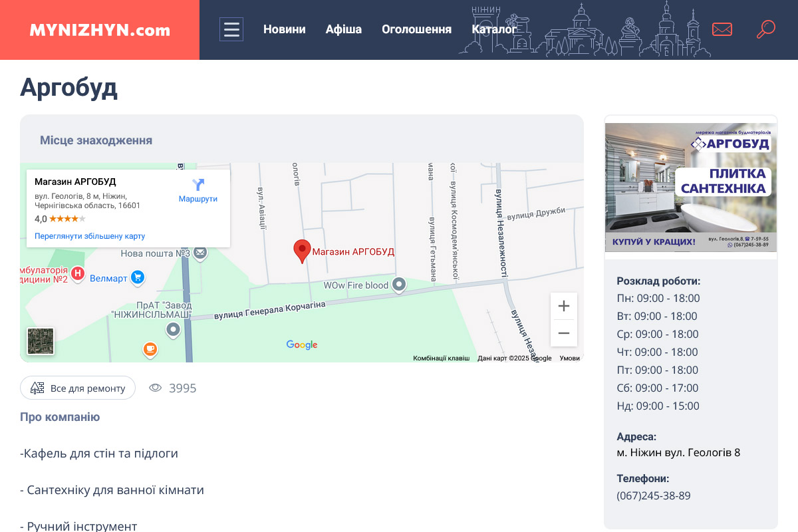Viewport: 798px width, 532px height.
Task: Select the Велмарт shopping cart marker
Action: (x=138, y=277)
